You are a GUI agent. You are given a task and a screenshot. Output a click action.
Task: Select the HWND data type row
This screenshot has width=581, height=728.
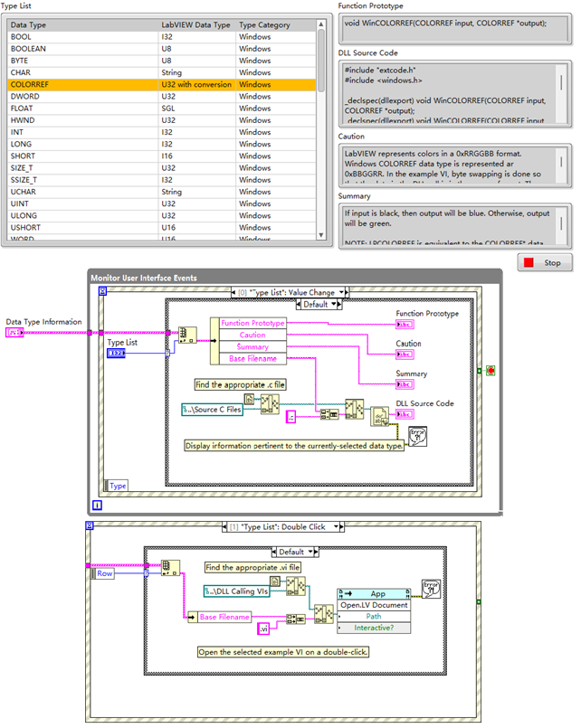coord(162,120)
